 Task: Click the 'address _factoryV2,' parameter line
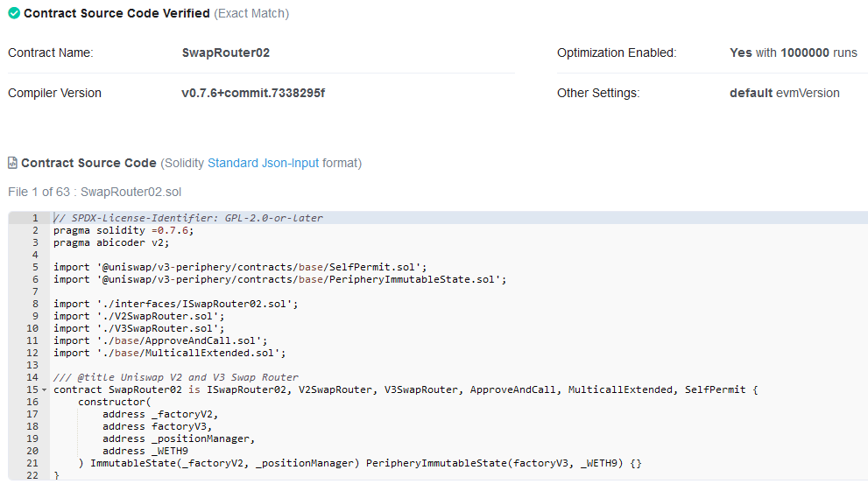point(160,414)
